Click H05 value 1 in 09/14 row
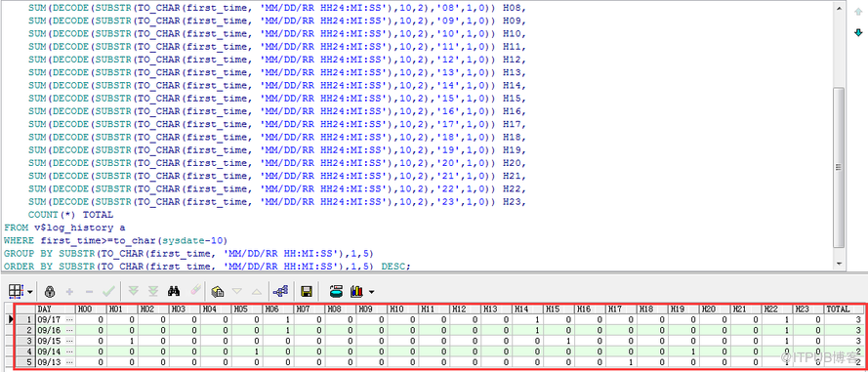This screenshot has height=372, width=868. (247, 351)
